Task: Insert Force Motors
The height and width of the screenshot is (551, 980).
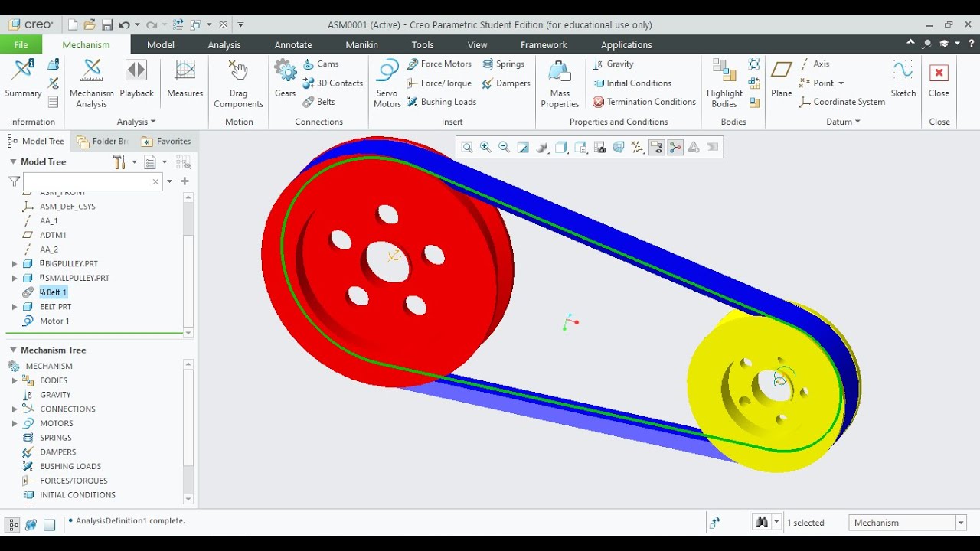Action: pos(439,64)
